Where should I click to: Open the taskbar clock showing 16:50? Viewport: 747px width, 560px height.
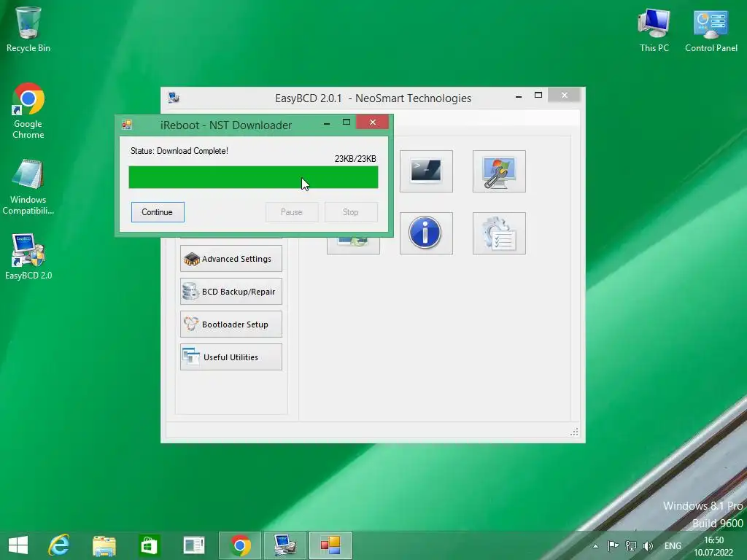pyautogui.click(x=713, y=546)
